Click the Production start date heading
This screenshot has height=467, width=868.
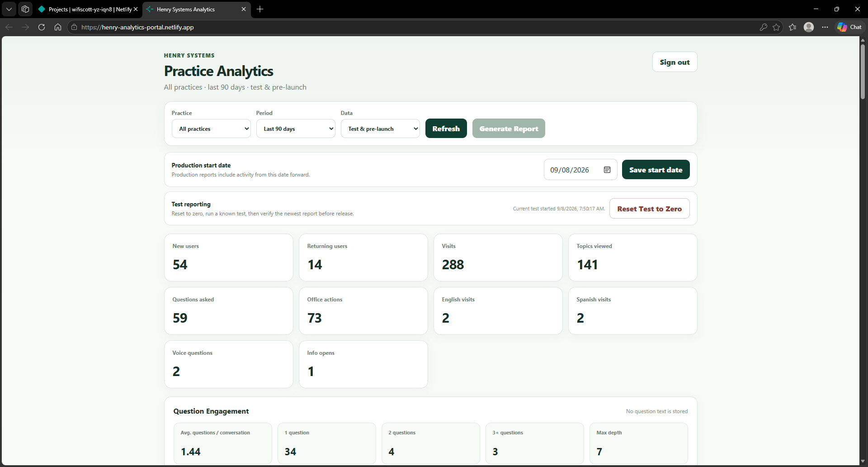201,165
